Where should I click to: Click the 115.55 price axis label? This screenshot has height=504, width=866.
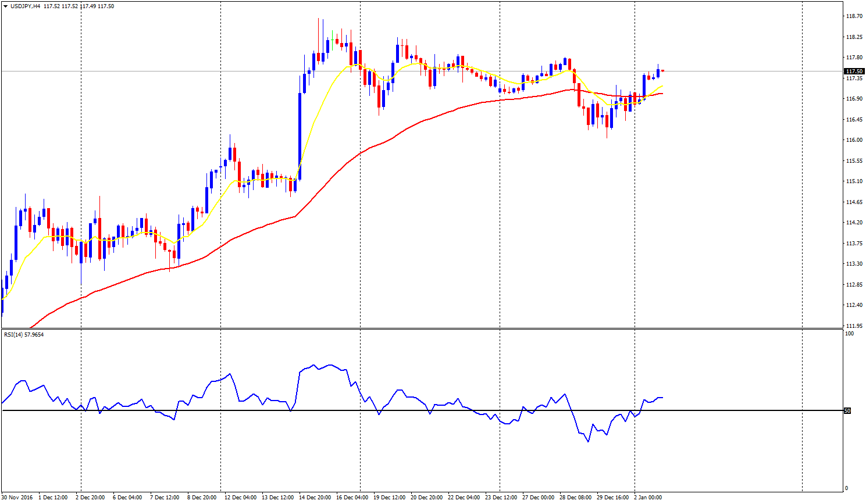click(854, 161)
